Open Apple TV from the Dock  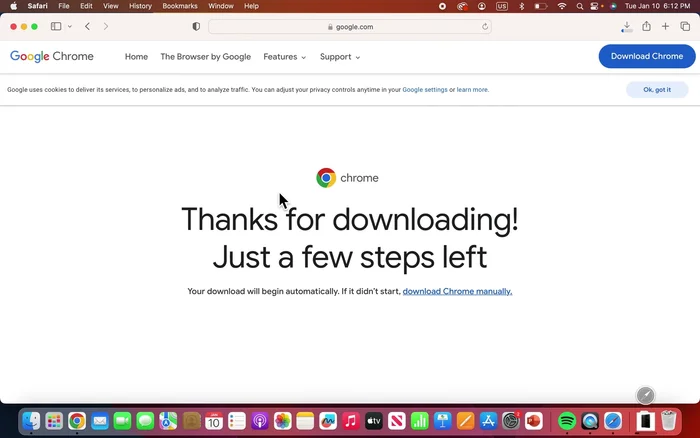pyautogui.click(x=374, y=421)
